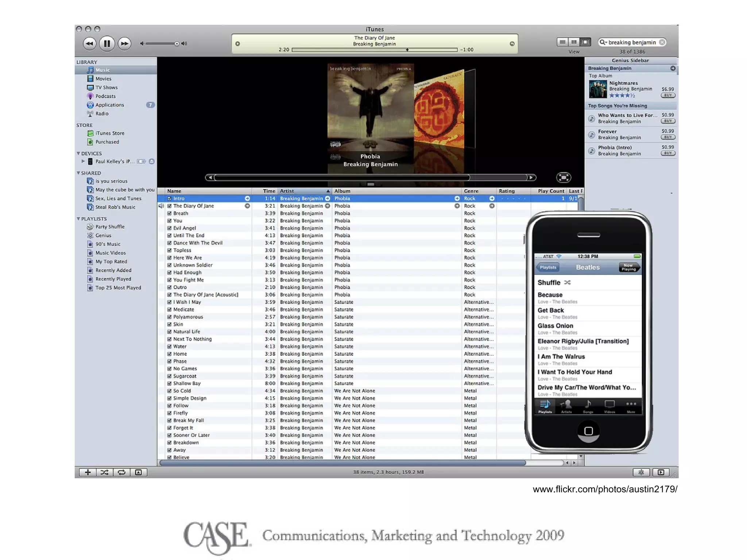The height and width of the screenshot is (560, 747).
Task: Toggle the repeat button
Action: point(121,472)
